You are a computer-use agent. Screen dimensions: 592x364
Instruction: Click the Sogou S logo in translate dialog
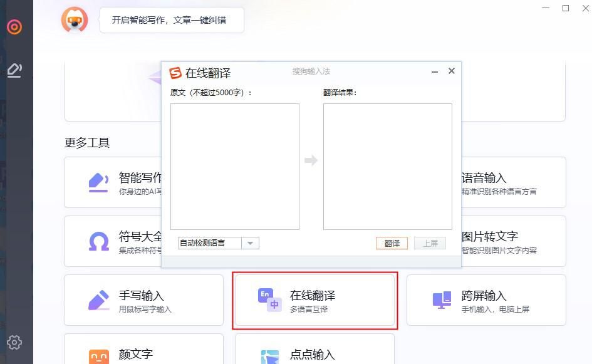point(175,73)
